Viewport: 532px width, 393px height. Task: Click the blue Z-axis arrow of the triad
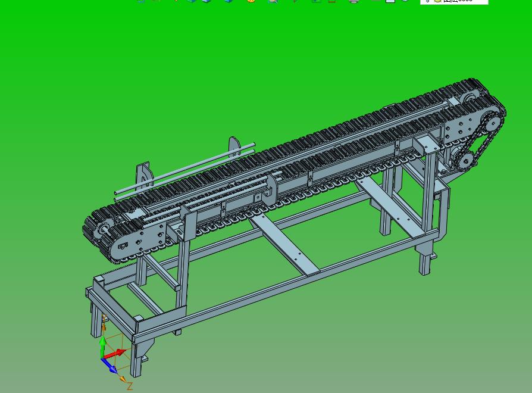point(109,366)
